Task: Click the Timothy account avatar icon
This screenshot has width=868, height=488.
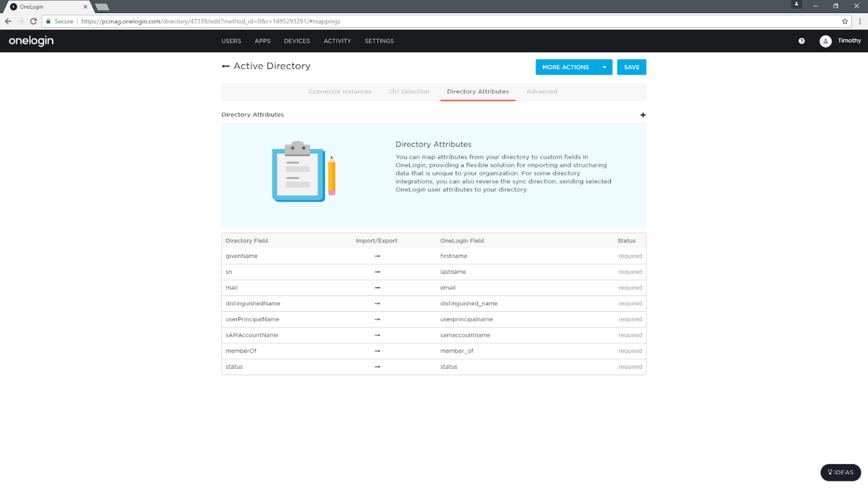Action: [825, 41]
